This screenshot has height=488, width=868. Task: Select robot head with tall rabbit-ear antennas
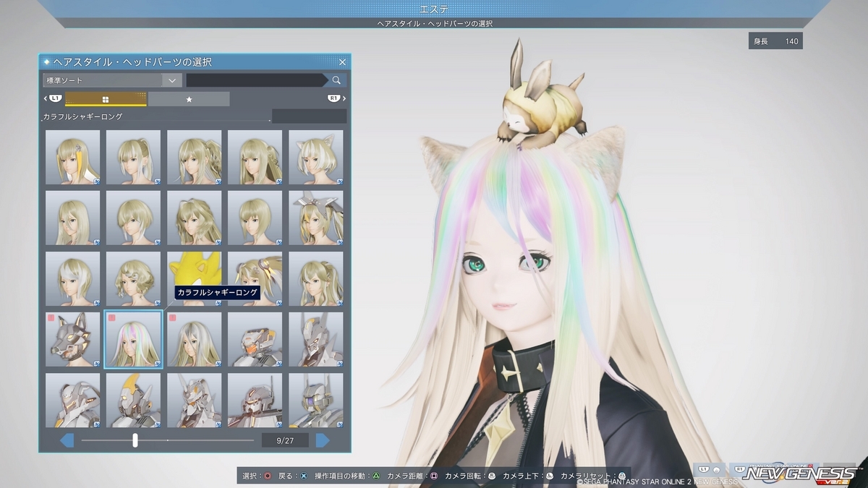[316, 339]
